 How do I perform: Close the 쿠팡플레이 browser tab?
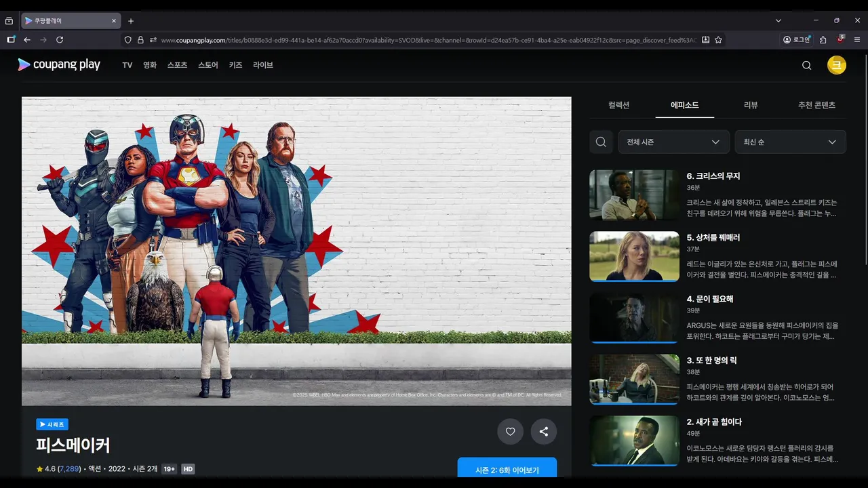114,21
